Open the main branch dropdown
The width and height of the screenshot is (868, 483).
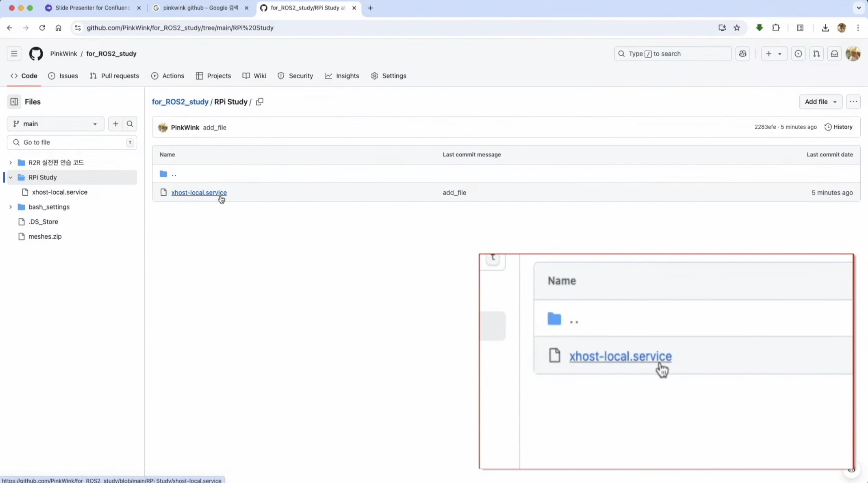tap(55, 124)
